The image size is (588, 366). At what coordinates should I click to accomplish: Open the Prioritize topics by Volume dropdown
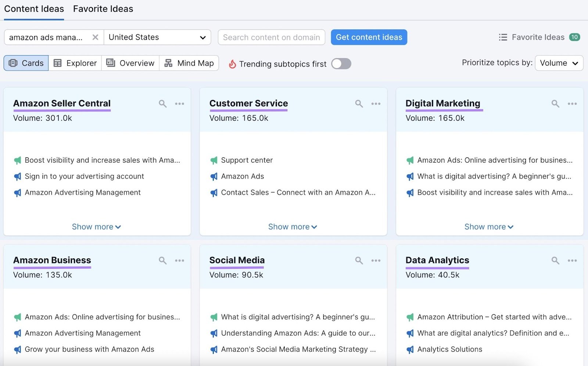click(559, 63)
